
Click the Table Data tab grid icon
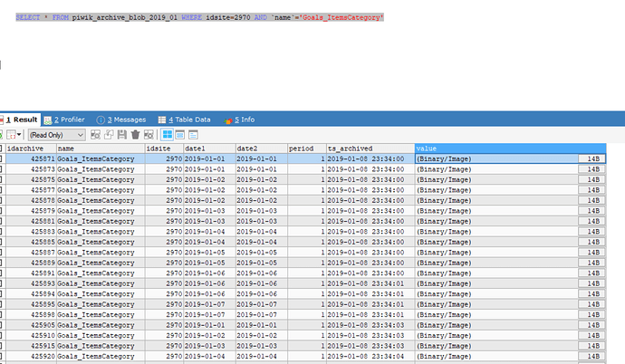point(162,120)
